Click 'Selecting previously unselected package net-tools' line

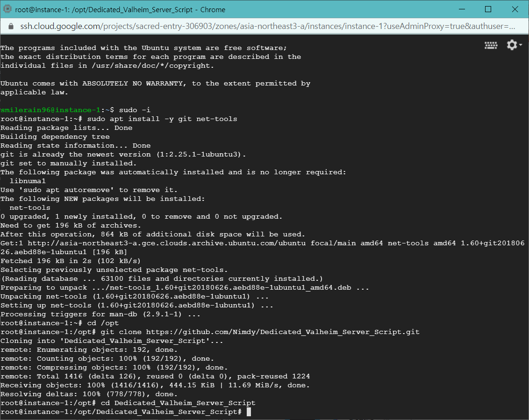coord(114,270)
